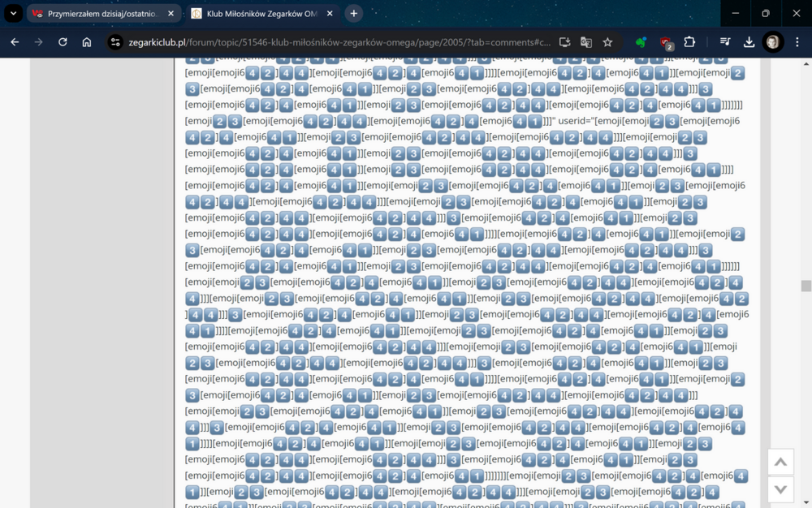Install the site as an app
The width and height of the screenshot is (812, 508).
coord(564,41)
